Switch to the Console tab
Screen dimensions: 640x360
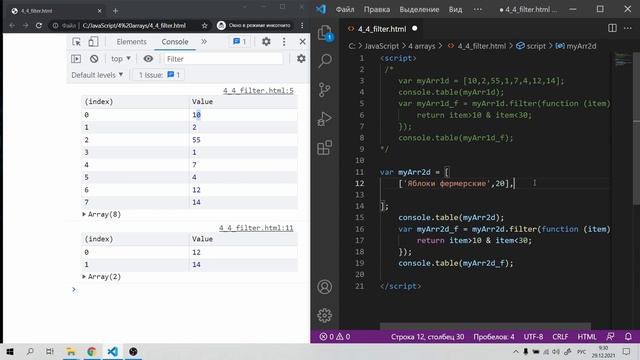coord(175,42)
